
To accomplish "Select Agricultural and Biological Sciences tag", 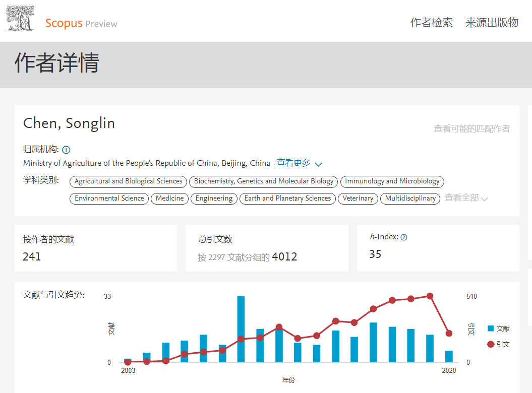I will pyautogui.click(x=128, y=181).
